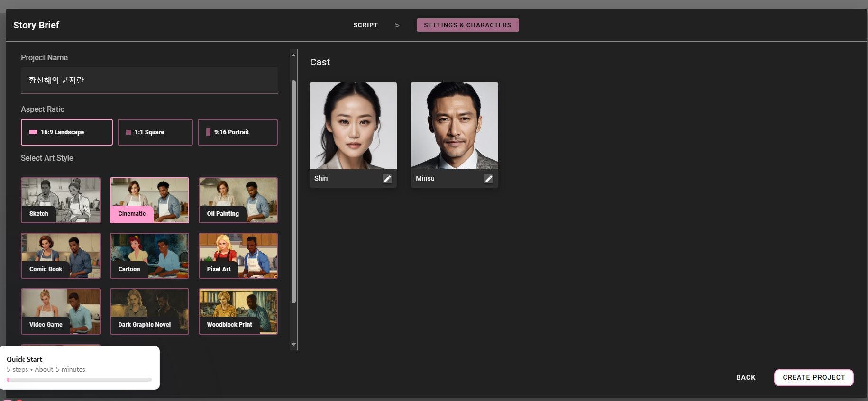
Task: Select the 16:9 Landscape aspect ratio
Action: pyautogui.click(x=67, y=132)
